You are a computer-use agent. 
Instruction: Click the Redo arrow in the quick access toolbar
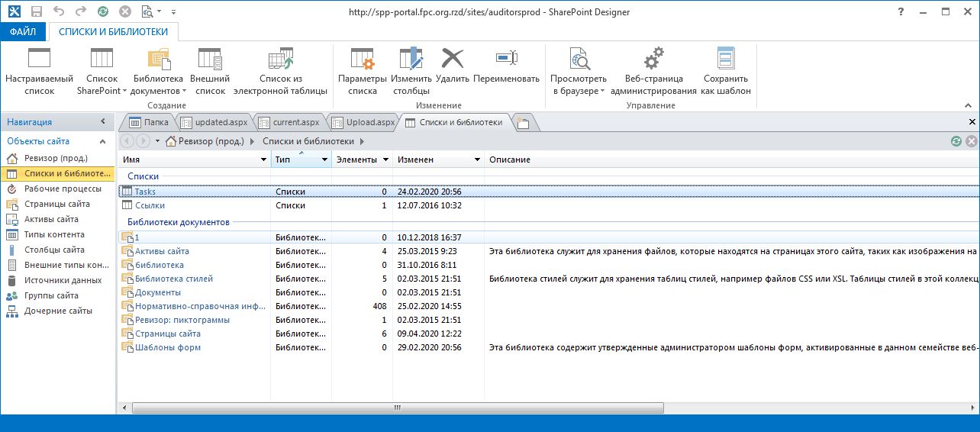coord(81,11)
